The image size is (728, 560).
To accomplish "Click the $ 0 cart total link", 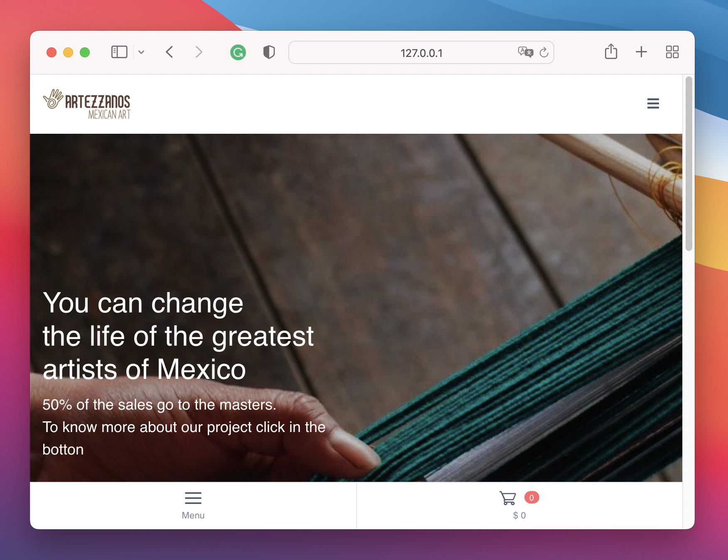I will click(x=519, y=515).
